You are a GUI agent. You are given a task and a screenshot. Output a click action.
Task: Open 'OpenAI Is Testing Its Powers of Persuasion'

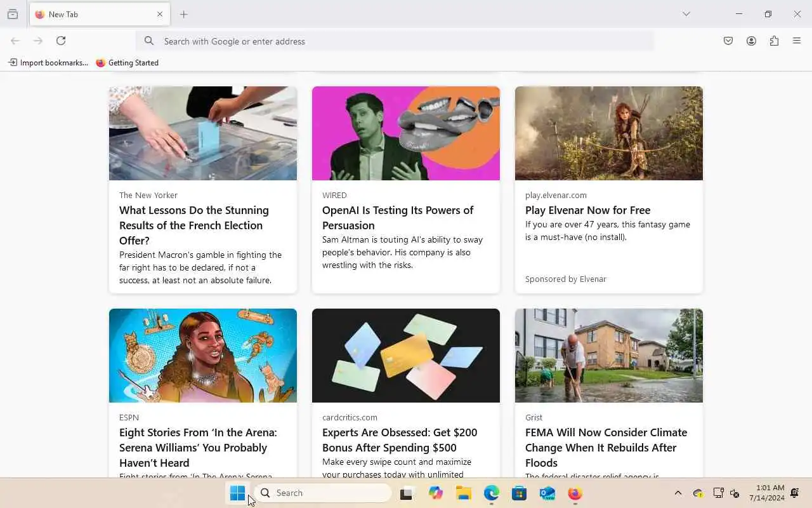coord(398,218)
